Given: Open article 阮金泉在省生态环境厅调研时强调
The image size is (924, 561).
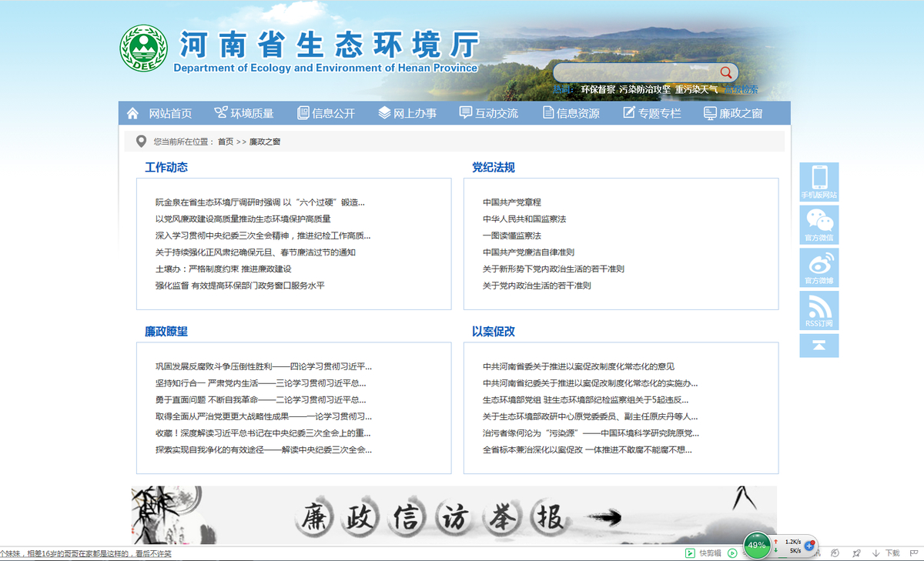Looking at the screenshot, I should coord(260,202).
